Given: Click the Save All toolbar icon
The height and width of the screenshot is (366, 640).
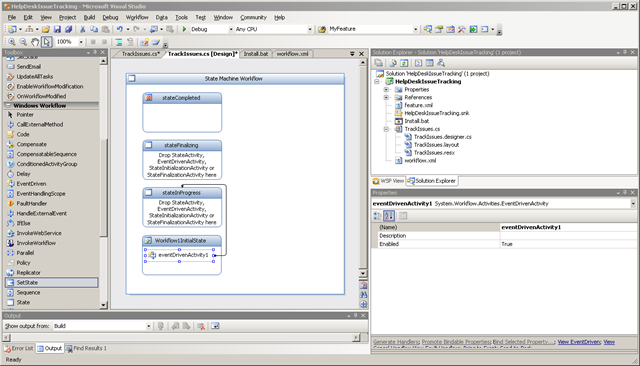Looking at the screenshot, I should [x=69, y=29].
